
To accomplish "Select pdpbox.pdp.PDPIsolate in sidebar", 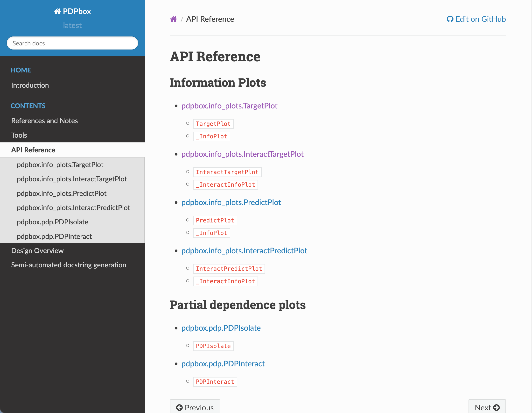I will click(52, 222).
